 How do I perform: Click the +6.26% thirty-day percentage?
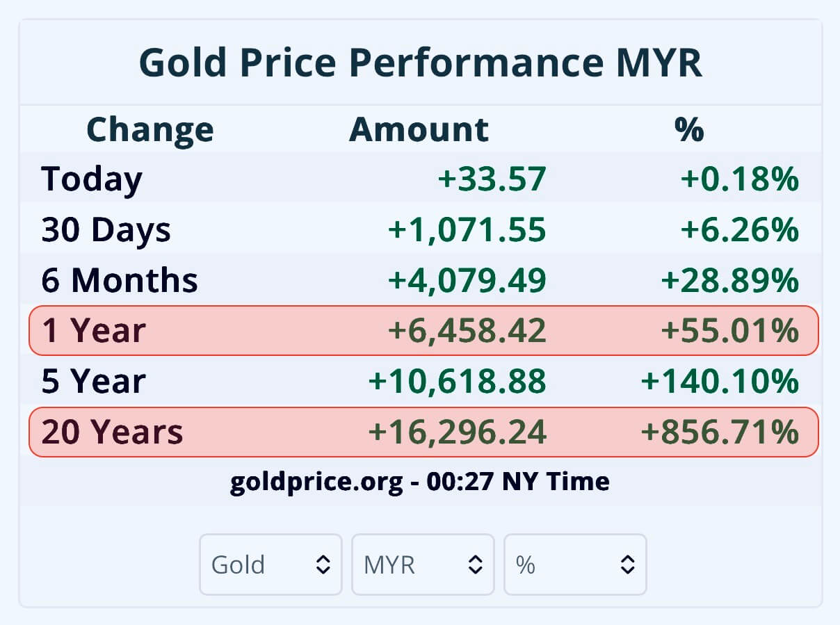pos(739,229)
